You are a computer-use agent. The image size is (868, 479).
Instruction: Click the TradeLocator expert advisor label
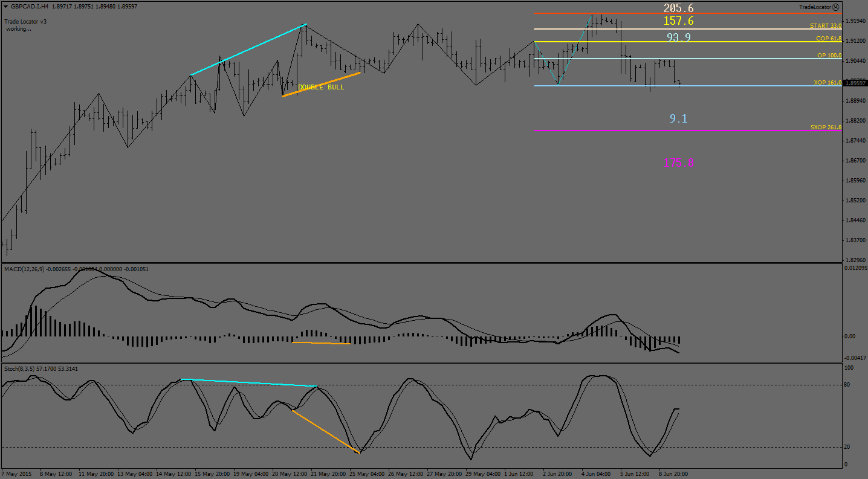[814, 7]
